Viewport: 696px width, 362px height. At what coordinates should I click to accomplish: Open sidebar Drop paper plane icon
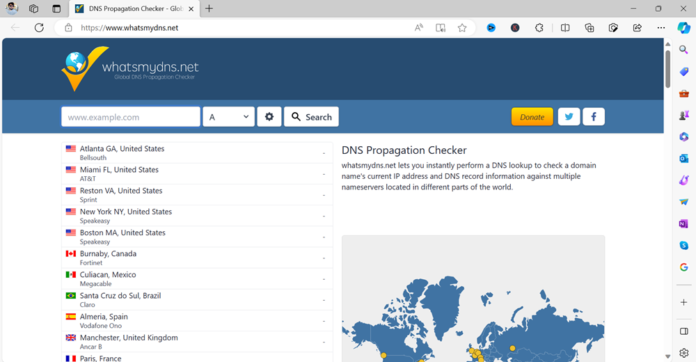click(x=684, y=202)
